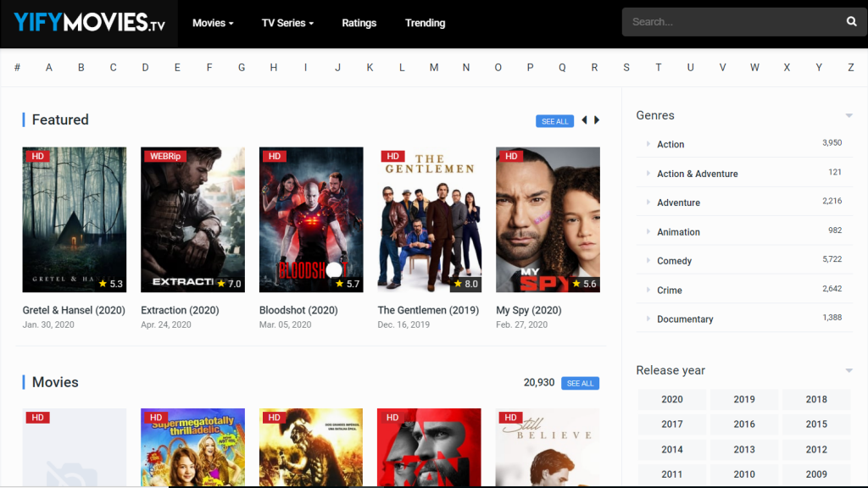Viewport: 868px width, 488px height.
Task: Click the Bloodshot (2020) title link
Action: pos(298,310)
